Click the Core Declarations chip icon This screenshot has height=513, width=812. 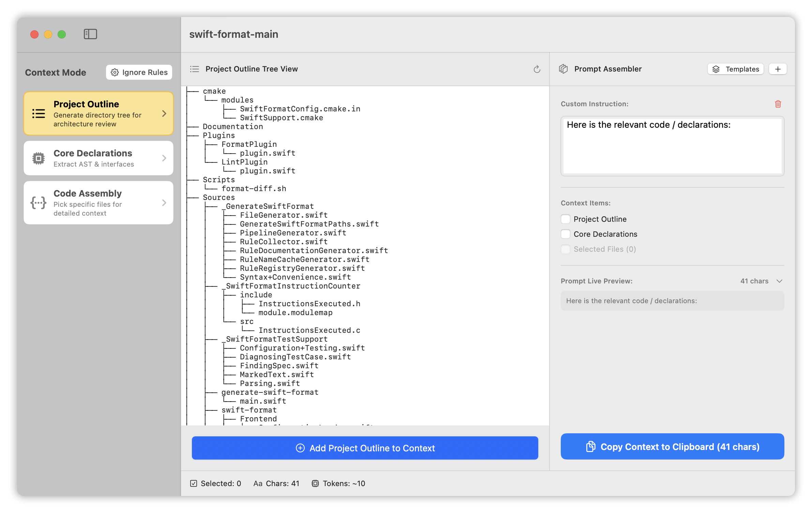[39, 158]
